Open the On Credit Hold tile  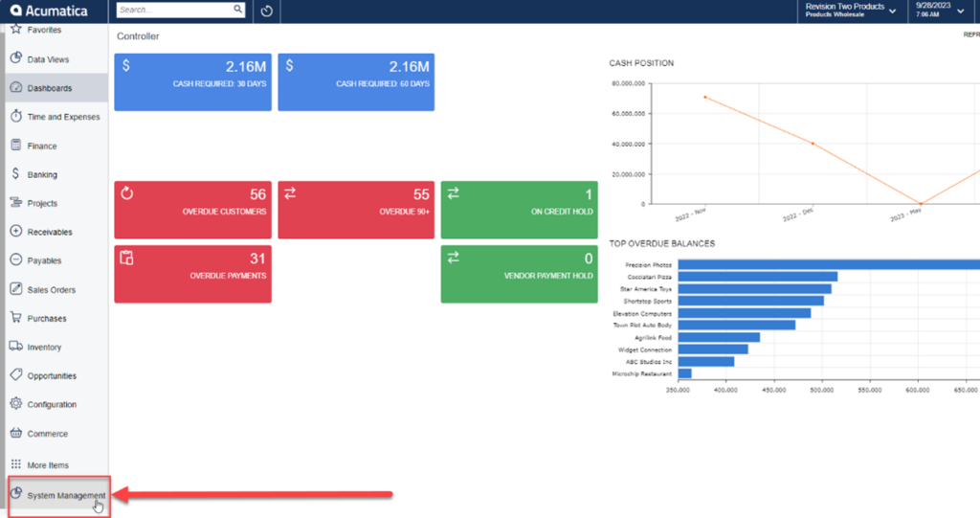(x=520, y=210)
